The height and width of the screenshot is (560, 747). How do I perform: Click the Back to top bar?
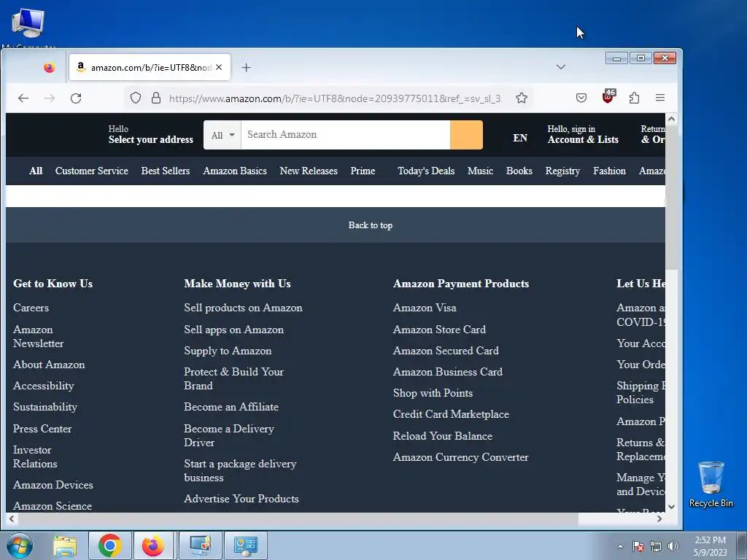click(336, 225)
